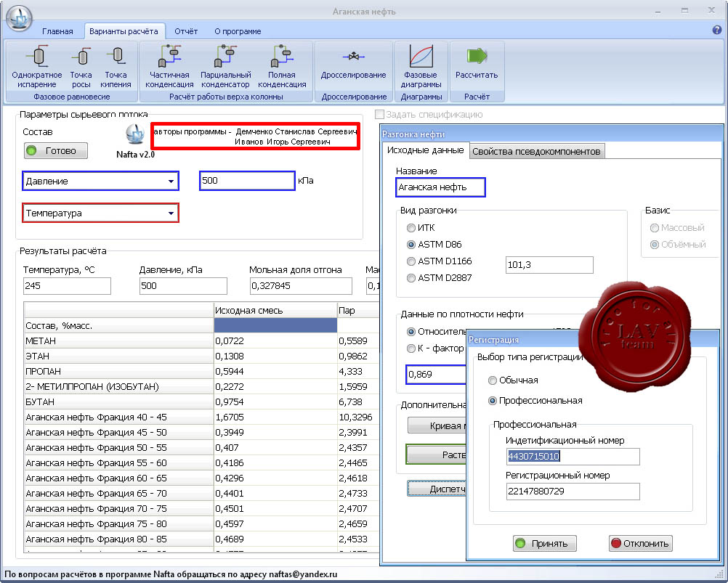The height and width of the screenshot is (583, 728).
Task: Choose Обычная registration type
Action: tap(493, 380)
